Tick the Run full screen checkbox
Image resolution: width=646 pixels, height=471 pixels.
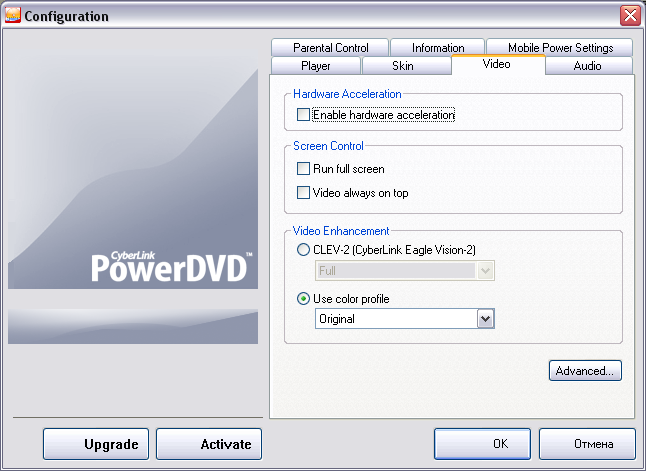click(x=303, y=169)
